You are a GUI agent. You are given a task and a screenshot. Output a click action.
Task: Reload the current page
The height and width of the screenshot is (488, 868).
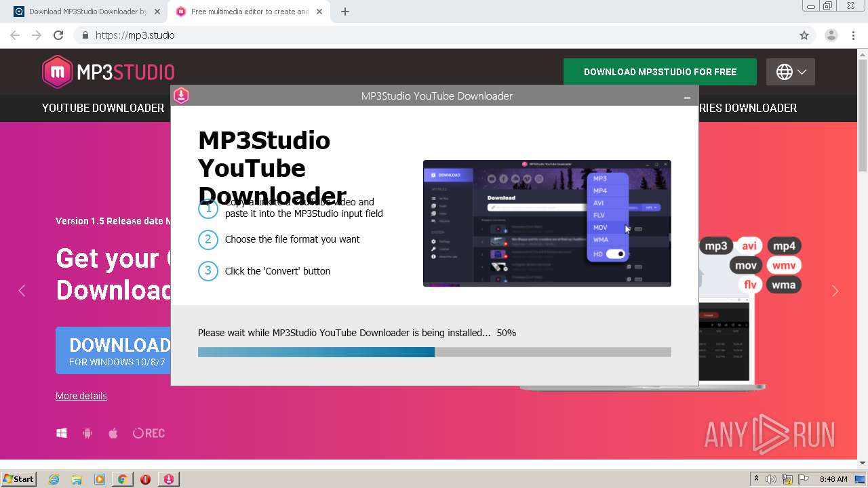tap(58, 35)
